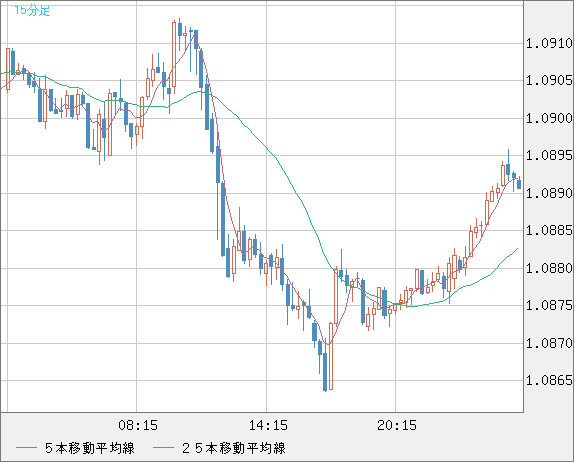Click the 15分足 timeframe label
This screenshot has height=462, width=574.
pos(32,10)
